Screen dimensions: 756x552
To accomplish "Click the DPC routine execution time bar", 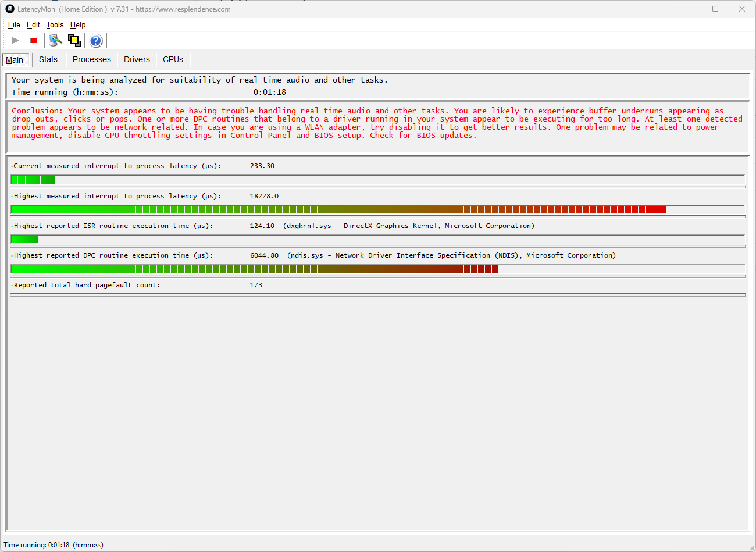I will [378, 269].
